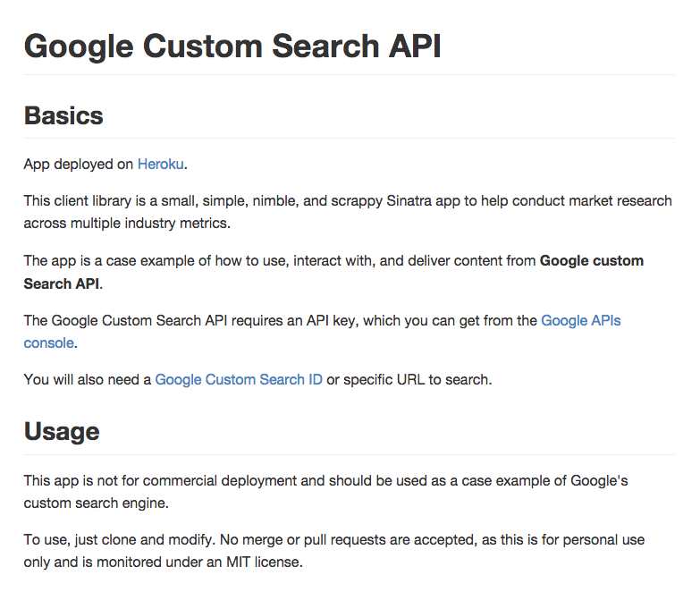Select the Usage section heading
Image resolution: width=700 pixels, height=592 pixels.
coord(62,431)
